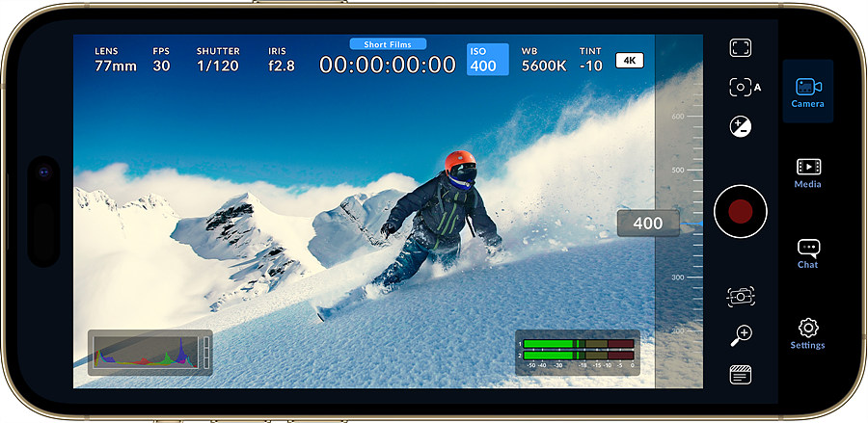Switch to the Camera tab
The width and height of the screenshot is (868, 423).
pyautogui.click(x=807, y=92)
